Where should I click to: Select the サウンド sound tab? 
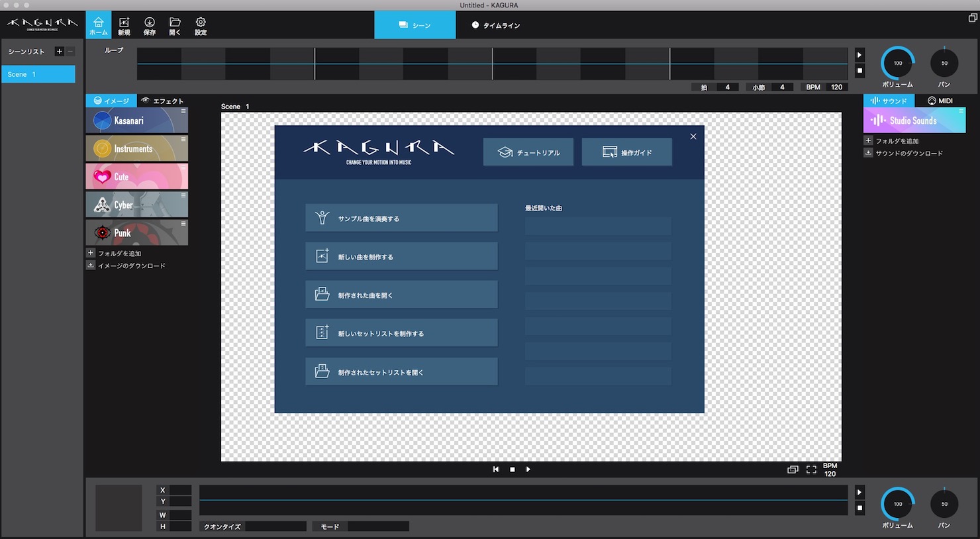889,101
